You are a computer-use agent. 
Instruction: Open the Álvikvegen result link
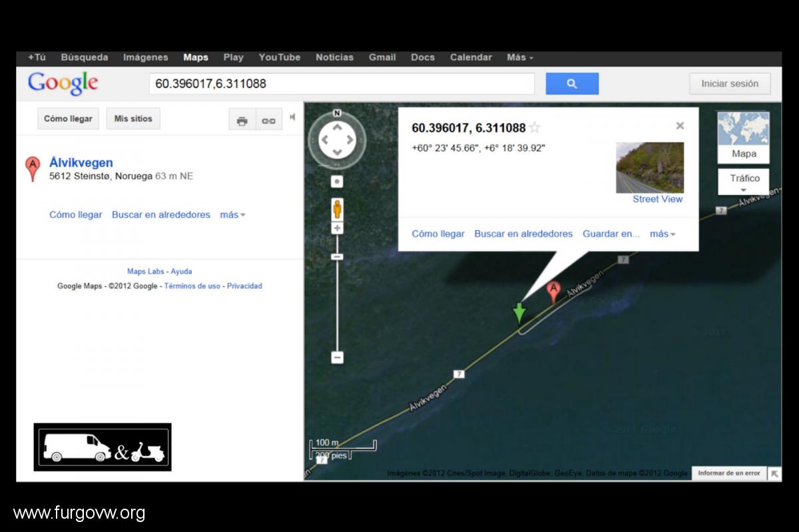pos(81,162)
